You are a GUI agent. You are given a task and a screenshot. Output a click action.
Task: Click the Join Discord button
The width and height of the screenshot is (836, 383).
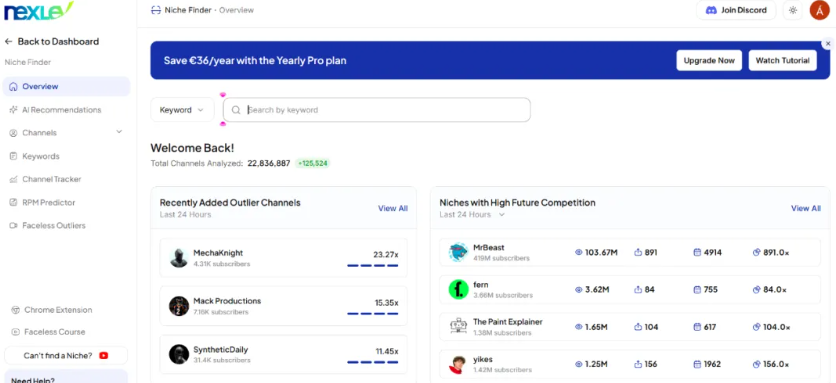coord(736,10)
